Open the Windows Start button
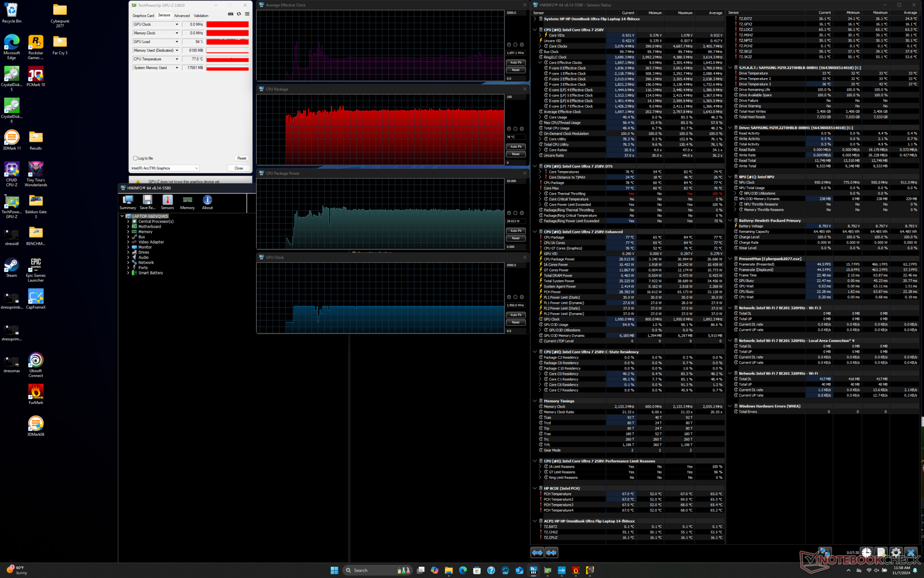The height and width of the screenshot is (578, 924). (x=334, y=570)
